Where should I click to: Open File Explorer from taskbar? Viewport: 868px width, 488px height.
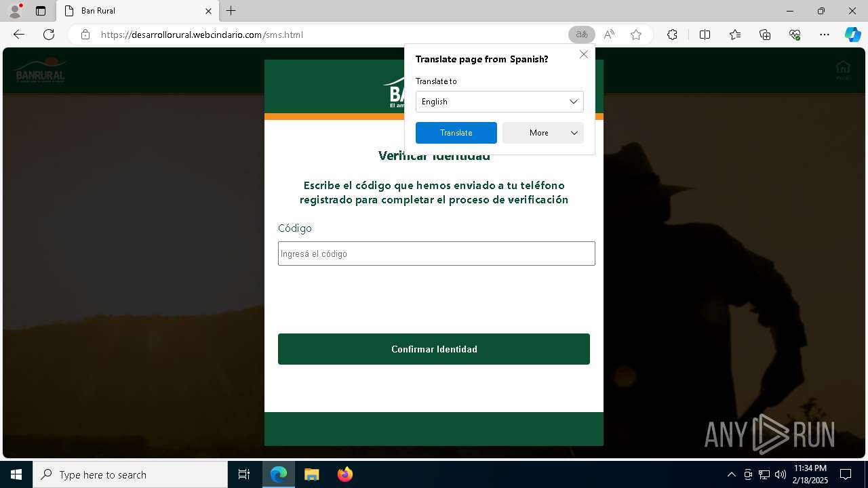(x=311, y=474)
